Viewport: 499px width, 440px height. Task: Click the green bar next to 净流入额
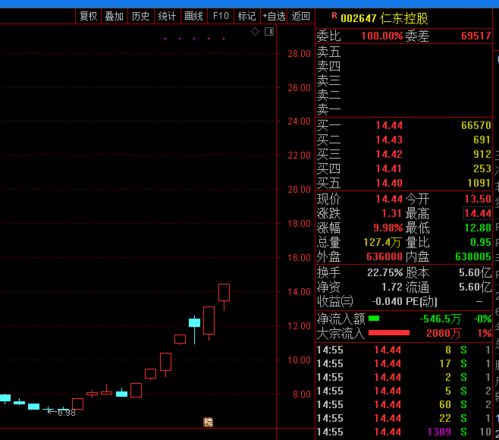coord(374,318)
